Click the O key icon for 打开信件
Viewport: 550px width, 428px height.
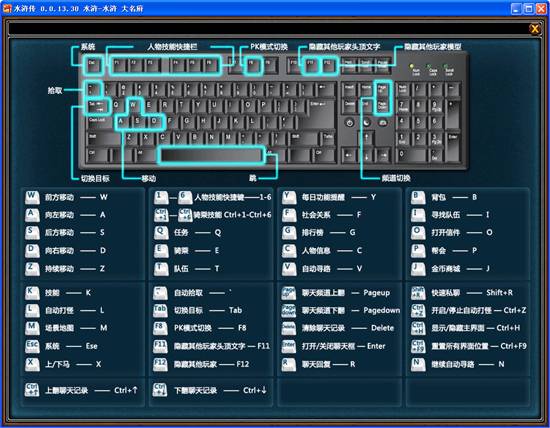418,233
